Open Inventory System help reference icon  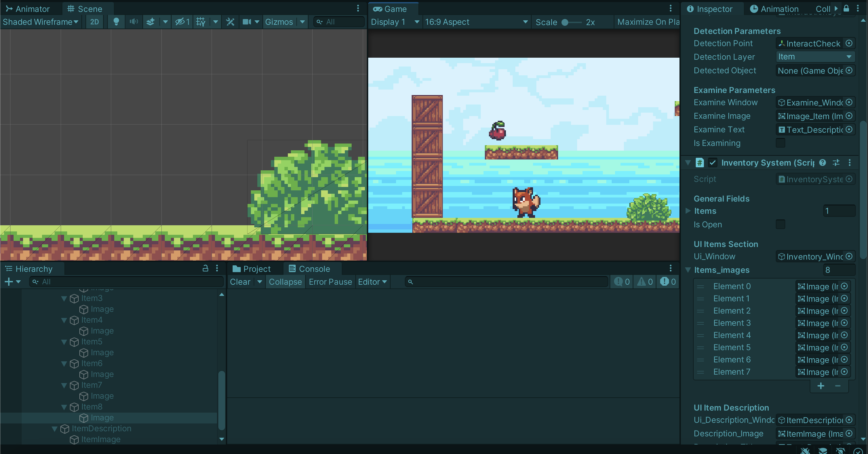coord(823,163)
